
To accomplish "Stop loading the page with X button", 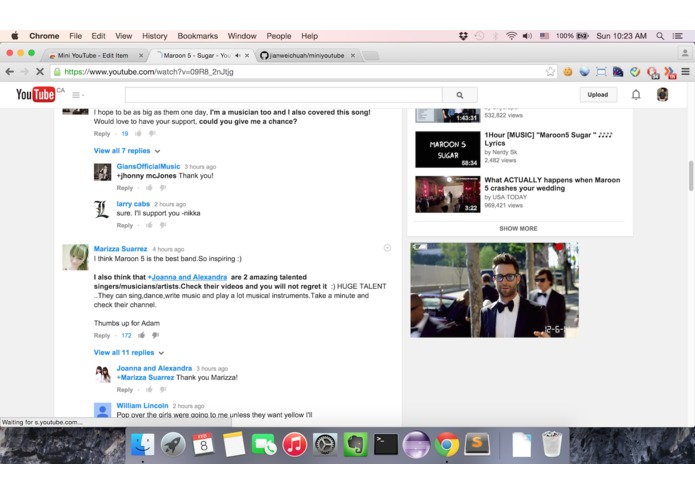I will [x=40, y=71].
